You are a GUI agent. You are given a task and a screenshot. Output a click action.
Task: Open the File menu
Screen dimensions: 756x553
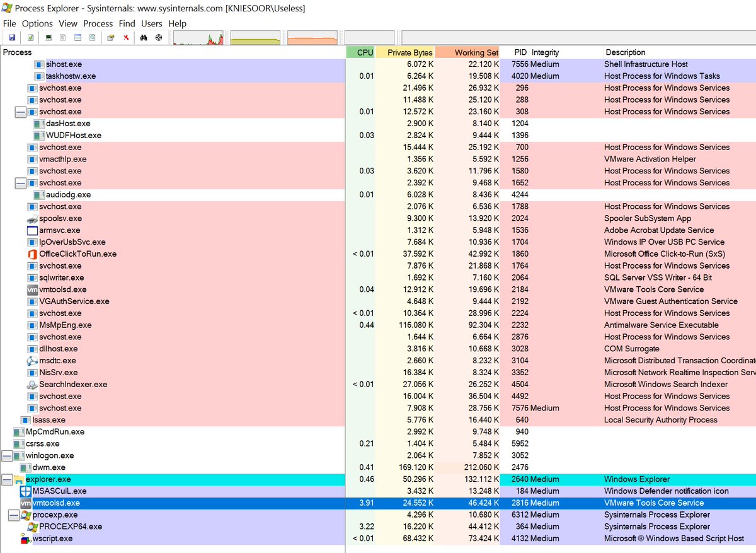click(x=9, y=23)
